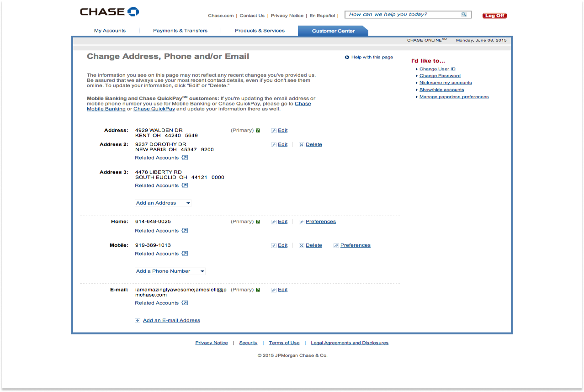The image size is (584, 392).
Task: Open the Add a Phone Number dropdown
Action: pyautogui.click(x=170, y=271)
